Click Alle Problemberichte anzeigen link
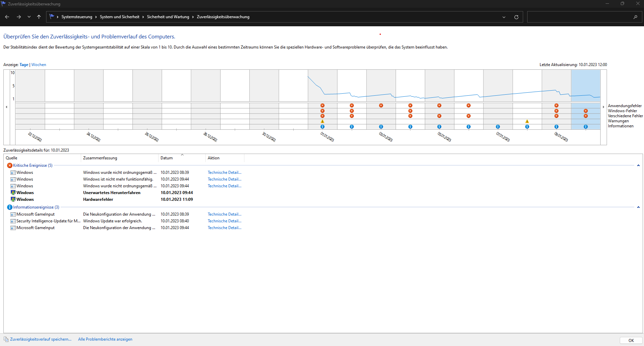 105,339
